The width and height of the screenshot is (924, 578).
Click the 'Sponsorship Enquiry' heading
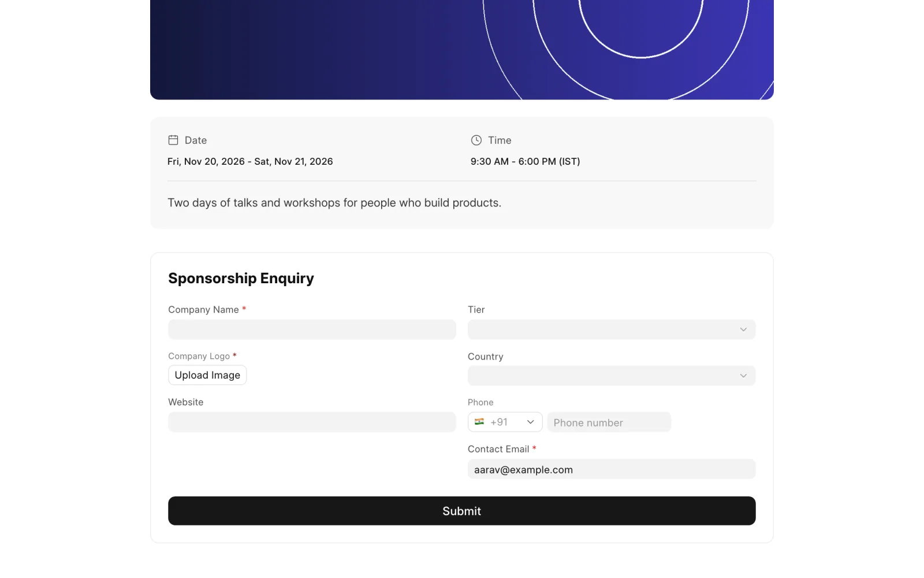(x=241, y=279)
